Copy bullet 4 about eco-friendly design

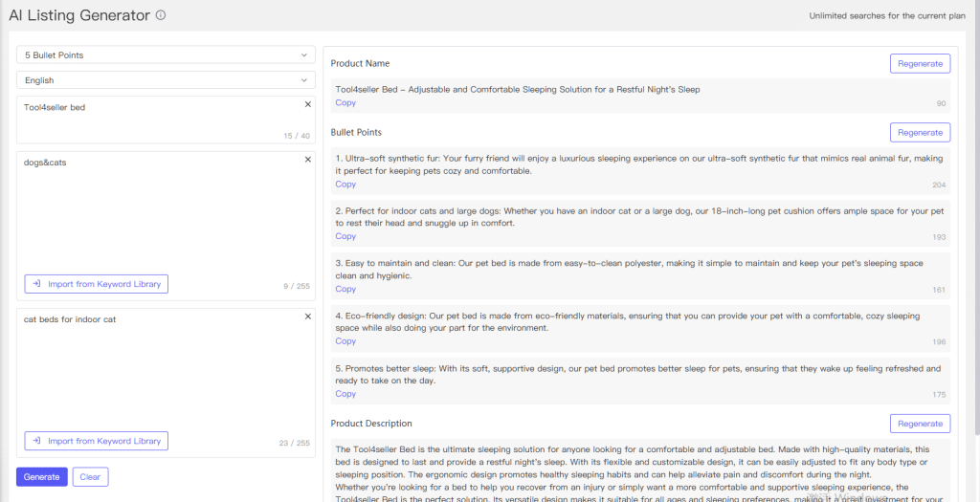(x=345, y=341)
